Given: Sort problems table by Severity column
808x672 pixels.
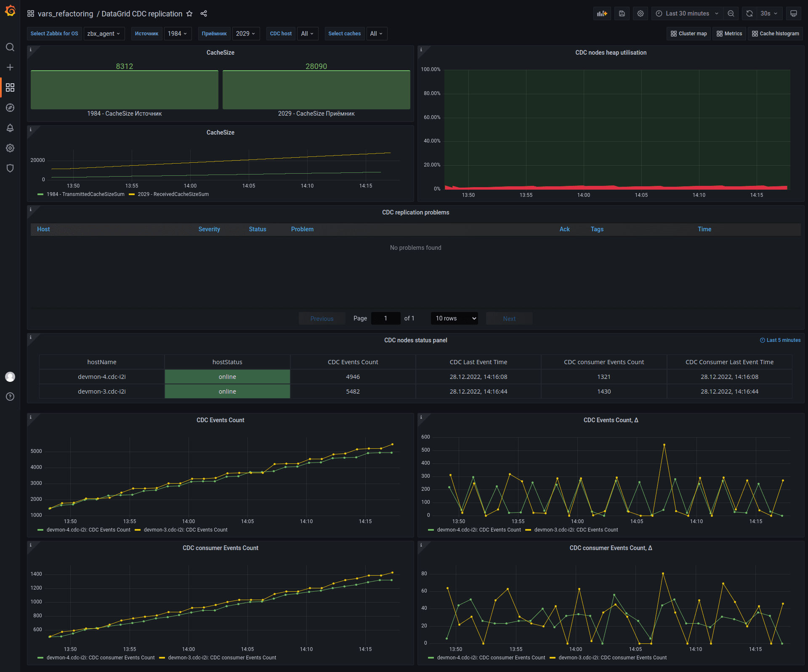Looking at the screenshot, I should pos(209,229).
